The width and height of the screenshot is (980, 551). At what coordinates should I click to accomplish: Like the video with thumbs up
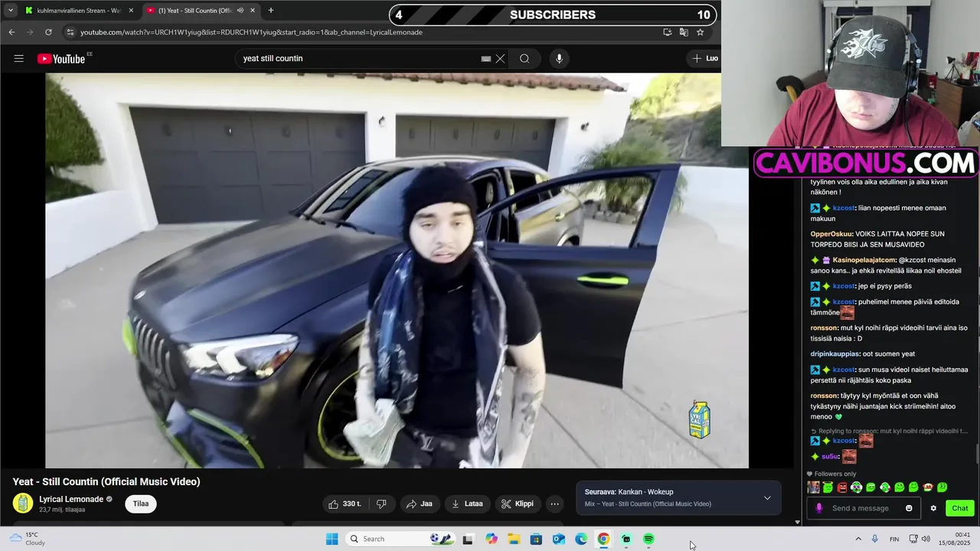pyautogui.click(x=345, y=504)
